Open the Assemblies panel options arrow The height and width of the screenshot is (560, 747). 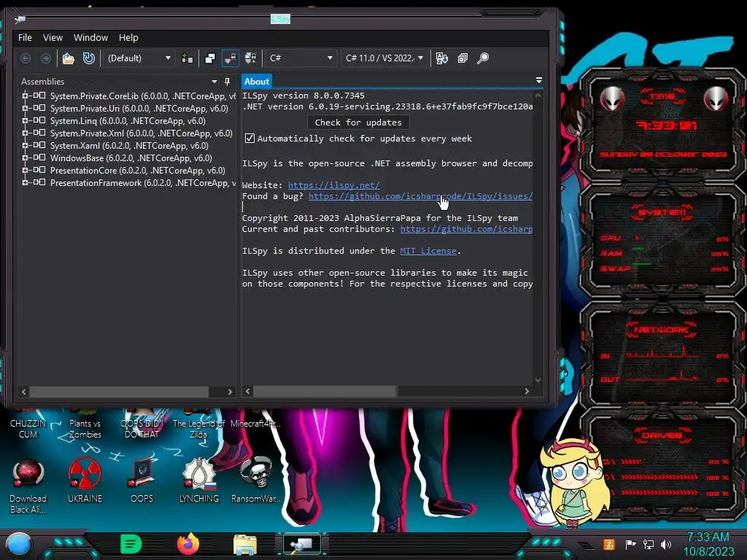pos(214,82)
